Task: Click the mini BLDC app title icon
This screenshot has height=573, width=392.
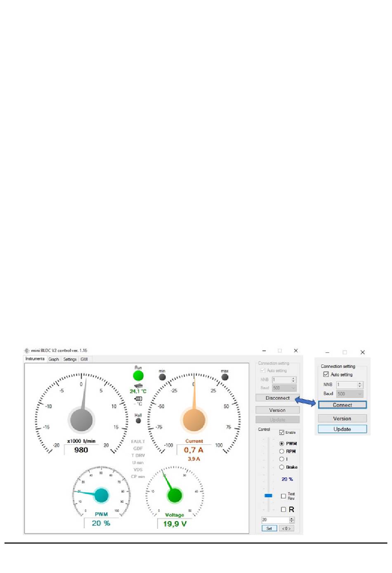Action: click(x=27, y=351)
